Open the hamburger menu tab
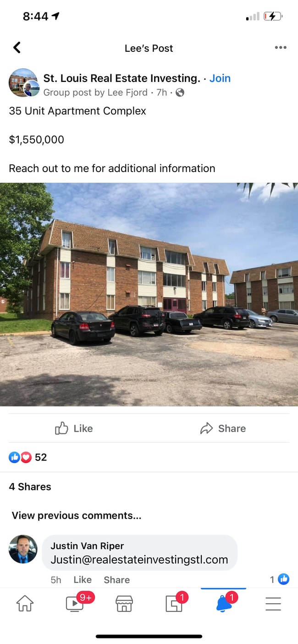Image resolution: width=298 pixels, height=644 pixels. pyautogui.click(x=273, y=604)
